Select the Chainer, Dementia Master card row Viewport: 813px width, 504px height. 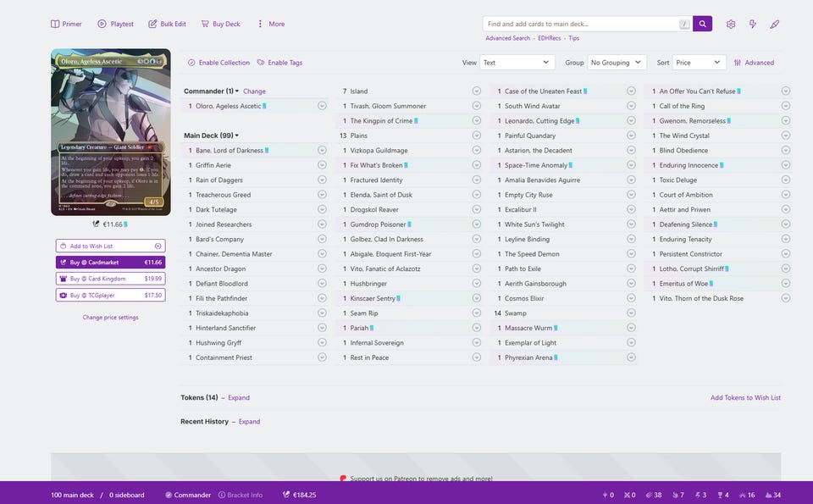256,254
